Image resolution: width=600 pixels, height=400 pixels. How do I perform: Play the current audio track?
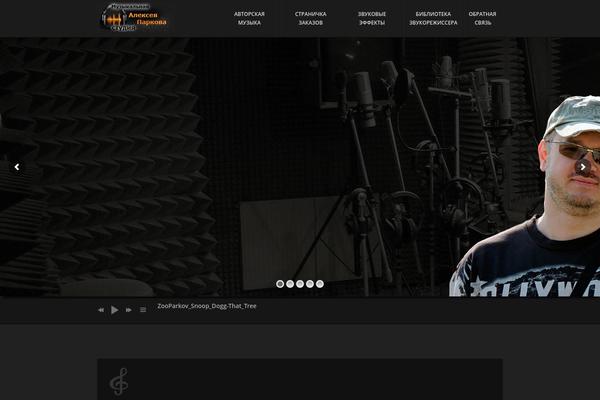tap(114, 310)
